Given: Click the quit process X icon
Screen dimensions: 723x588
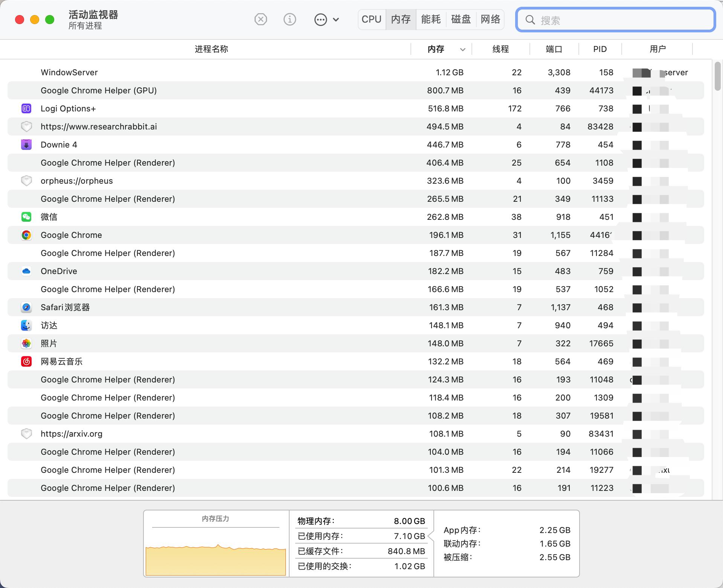Looking at the screenshot, I should (x=261, y=19).
